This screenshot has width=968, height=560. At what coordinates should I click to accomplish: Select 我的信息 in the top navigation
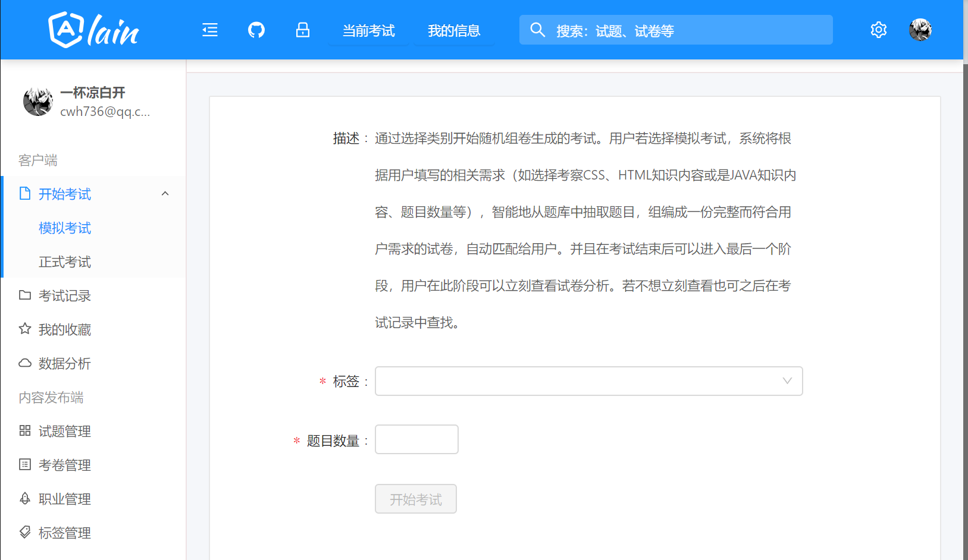[453, 31]
